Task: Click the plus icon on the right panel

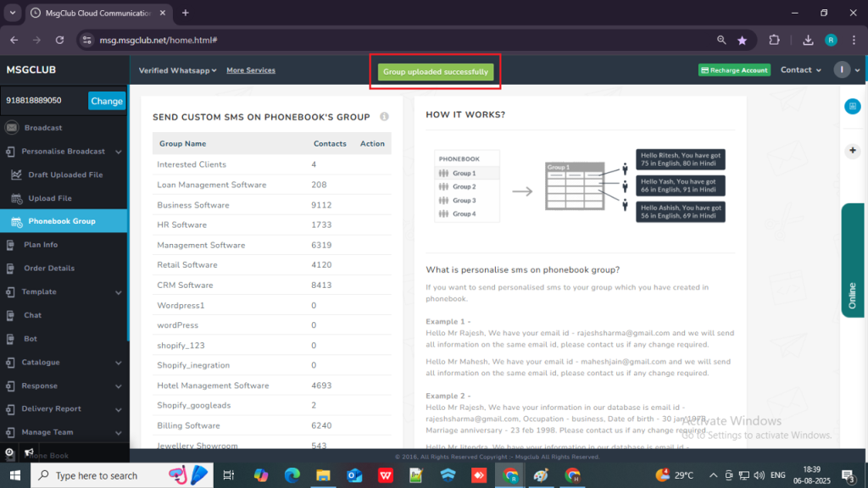Action: (852, 150)
